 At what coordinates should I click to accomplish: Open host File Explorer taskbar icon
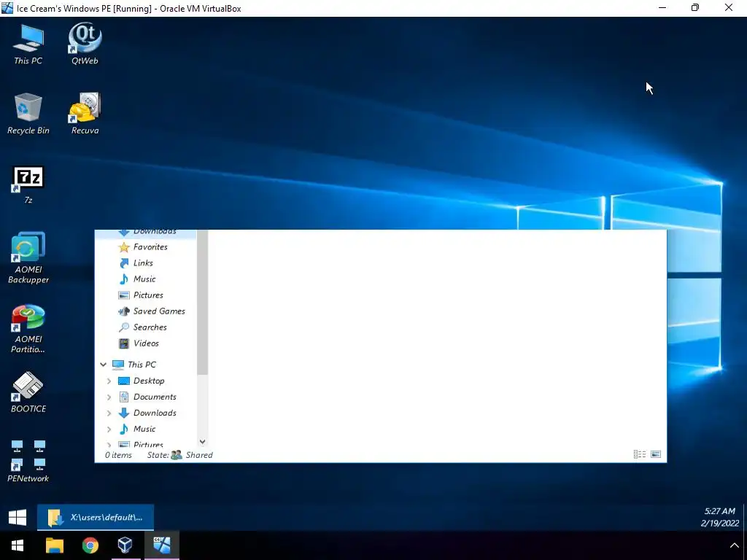click(x=54, y=545)
